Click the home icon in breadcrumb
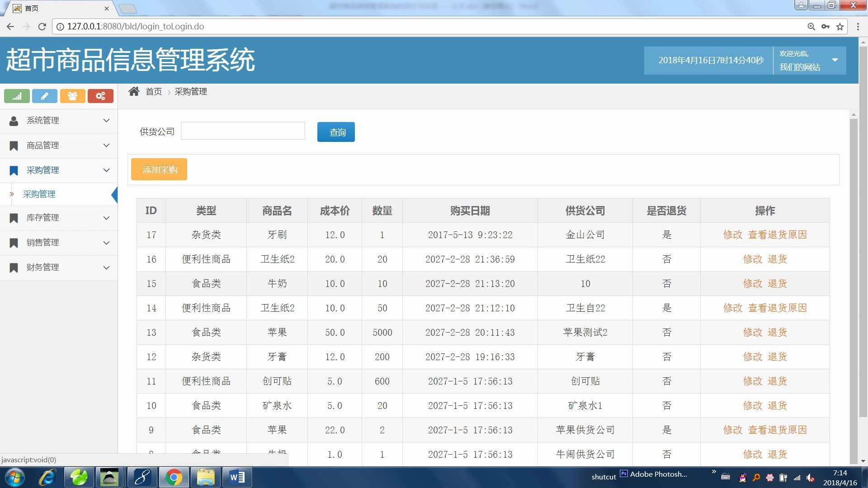The height and width of the screenshot is (488, 868). [134, 91]
